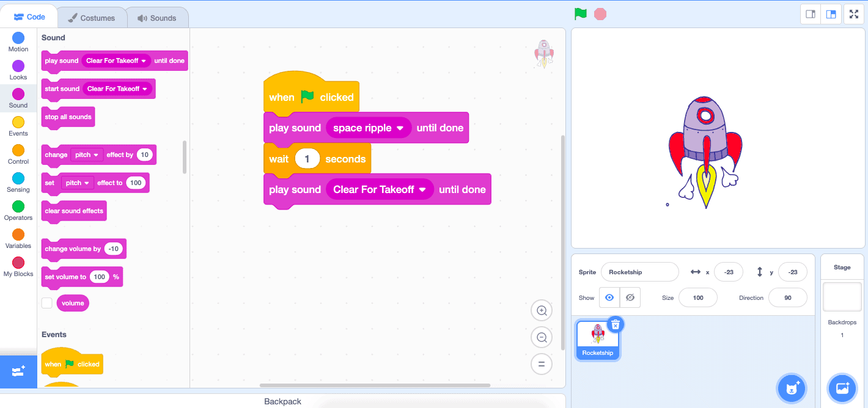
Task: Delete the Rocketship sprite
Action: (615, 324)
